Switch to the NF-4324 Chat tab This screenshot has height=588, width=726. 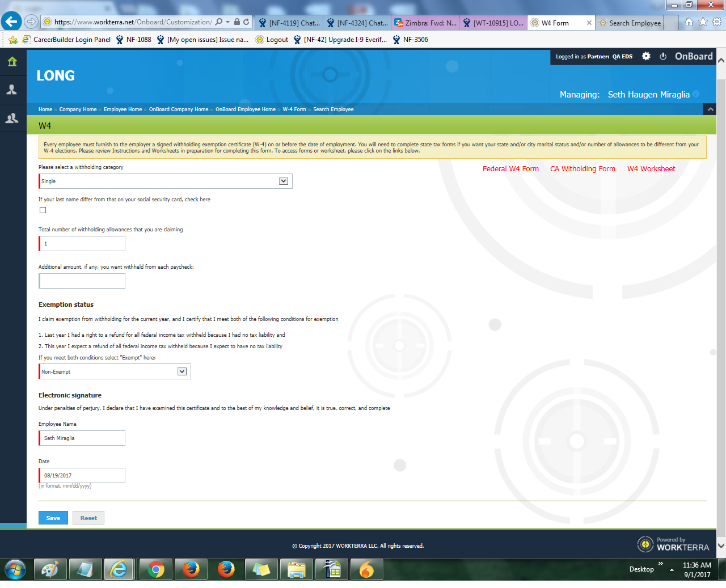[x=357, y=23]
